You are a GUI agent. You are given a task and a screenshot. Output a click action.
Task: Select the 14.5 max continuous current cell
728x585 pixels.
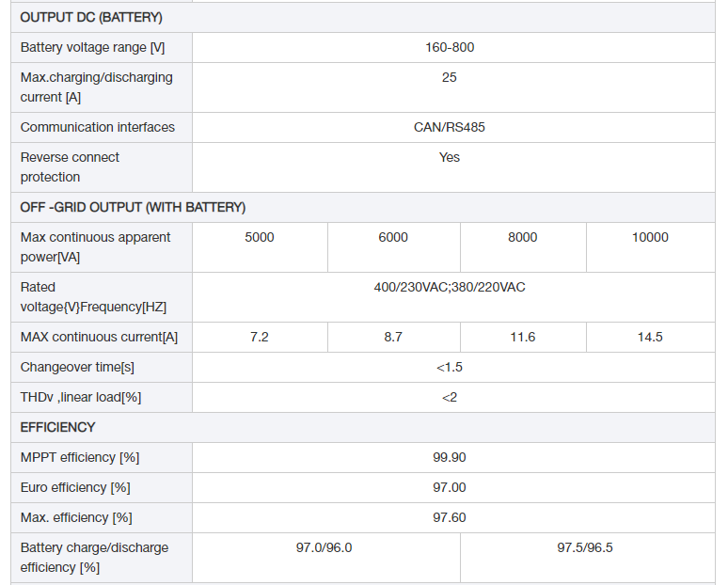tap(650, 337)
